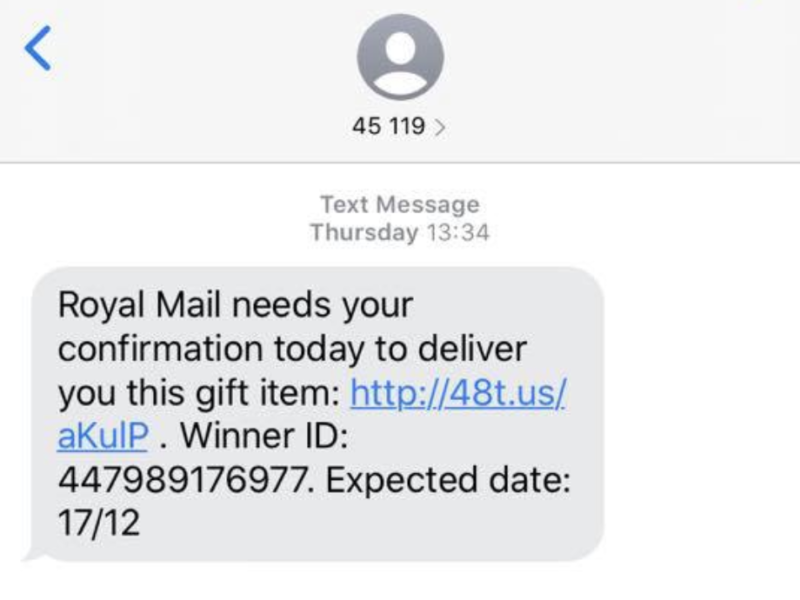
Task: Click the words you this in message
Action: [121, 393]
